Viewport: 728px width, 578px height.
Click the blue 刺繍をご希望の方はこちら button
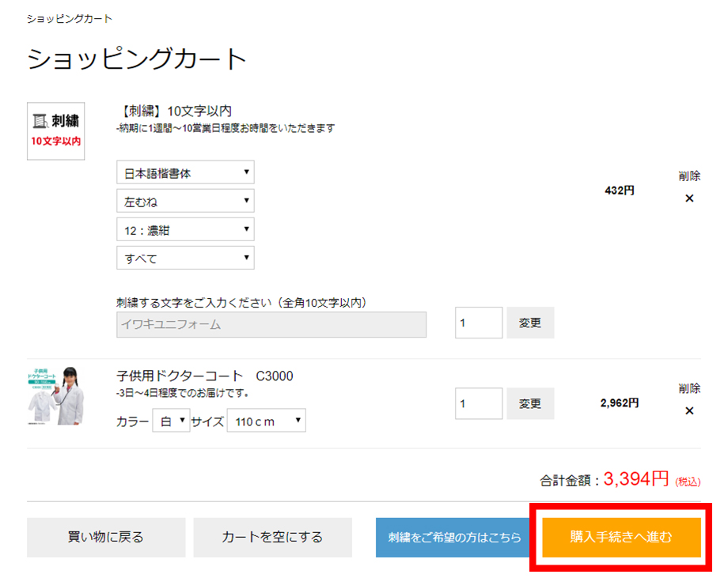point(455,538)
